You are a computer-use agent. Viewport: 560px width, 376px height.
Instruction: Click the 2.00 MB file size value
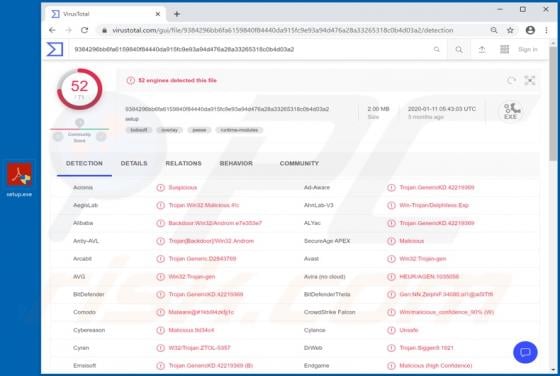378,109
